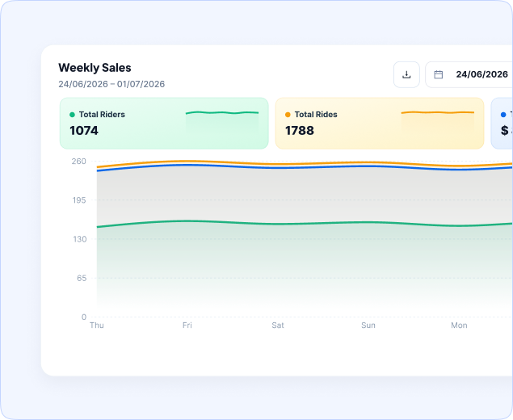The height and width of the screenshot is (420, 513).
Task: Open the calendar icon date picker
Action: point(439,74)
